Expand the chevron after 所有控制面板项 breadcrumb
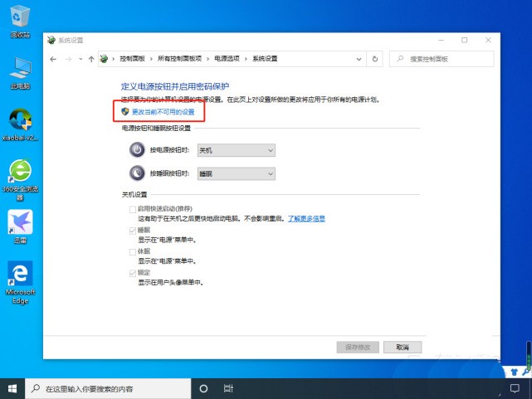Screen dimensions: 532x399 207,59
